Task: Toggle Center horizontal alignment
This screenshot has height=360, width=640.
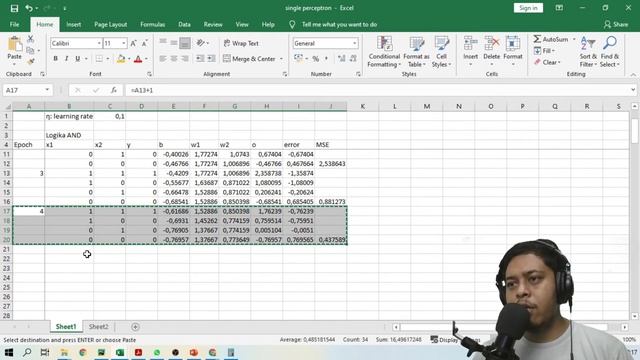Action: coord(174,59)
